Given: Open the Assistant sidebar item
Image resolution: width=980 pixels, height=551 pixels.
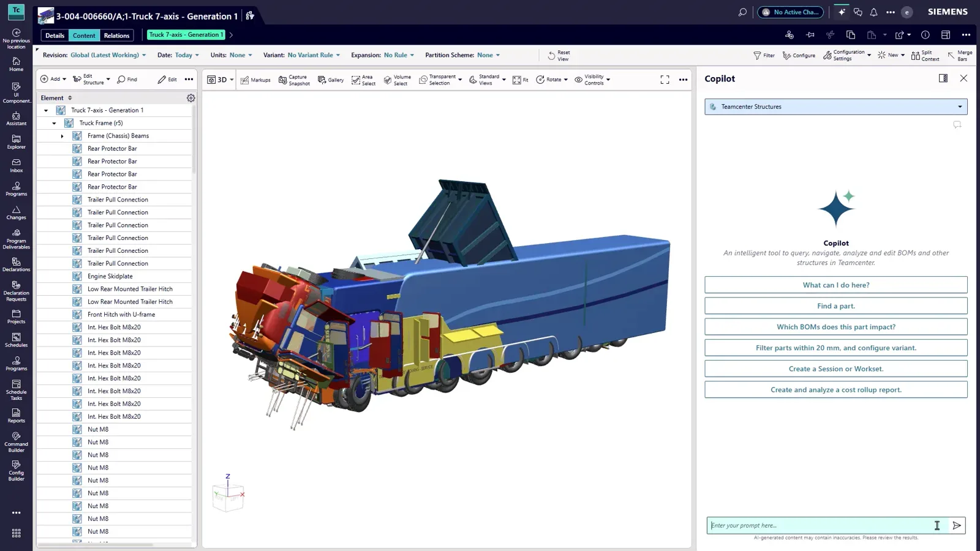Looking at the screenshot, I should (16, 119).
